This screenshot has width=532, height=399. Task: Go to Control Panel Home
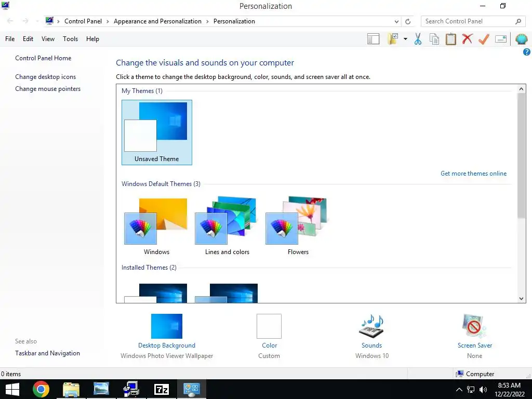43,58
